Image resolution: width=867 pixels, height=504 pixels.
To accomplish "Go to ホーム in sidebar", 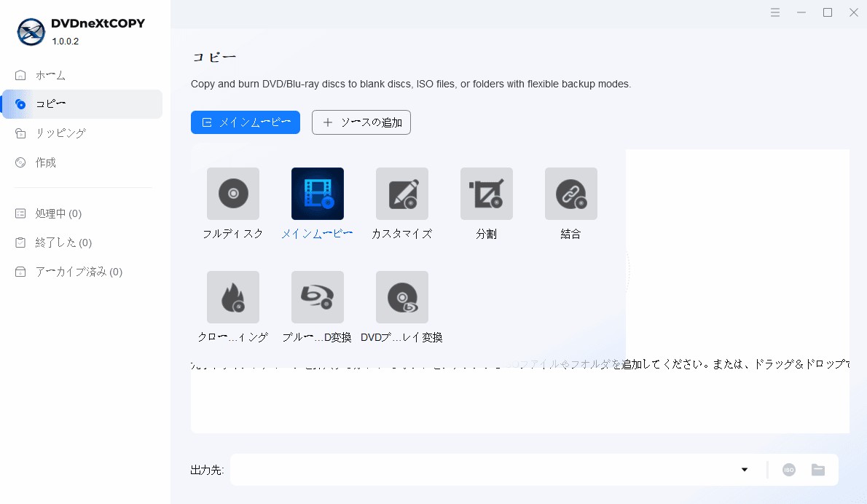I will [82, 75].
